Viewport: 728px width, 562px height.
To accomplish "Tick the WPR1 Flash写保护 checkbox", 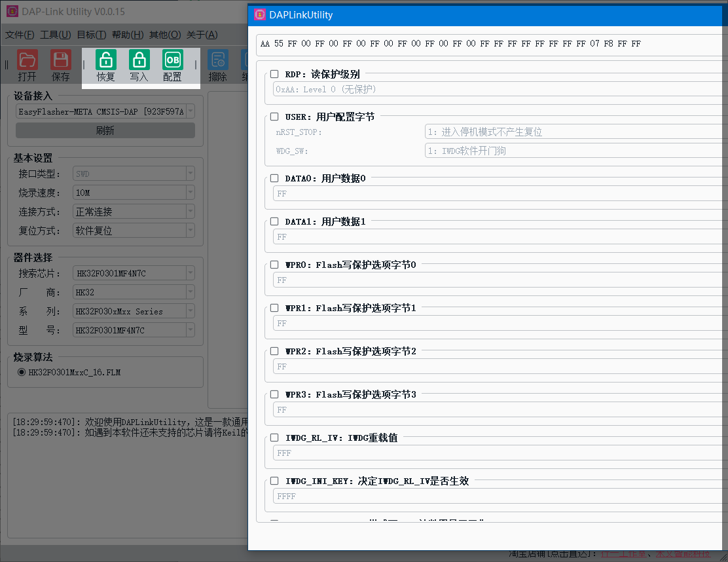I will [x=274, y=308].
